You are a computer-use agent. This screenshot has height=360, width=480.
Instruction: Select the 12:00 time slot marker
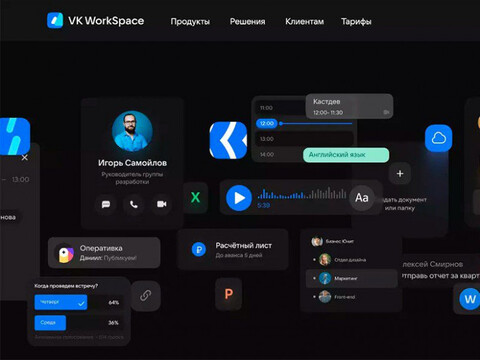[267, 123]
